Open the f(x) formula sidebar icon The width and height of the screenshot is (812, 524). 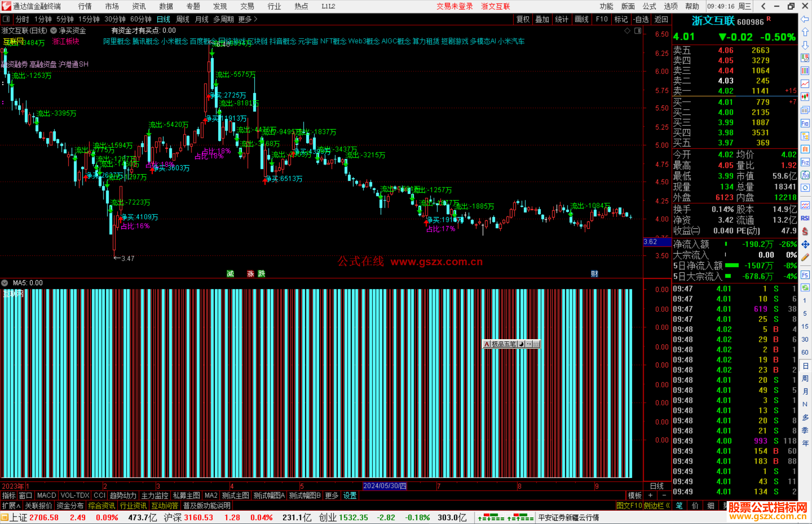tap(805, 175)
